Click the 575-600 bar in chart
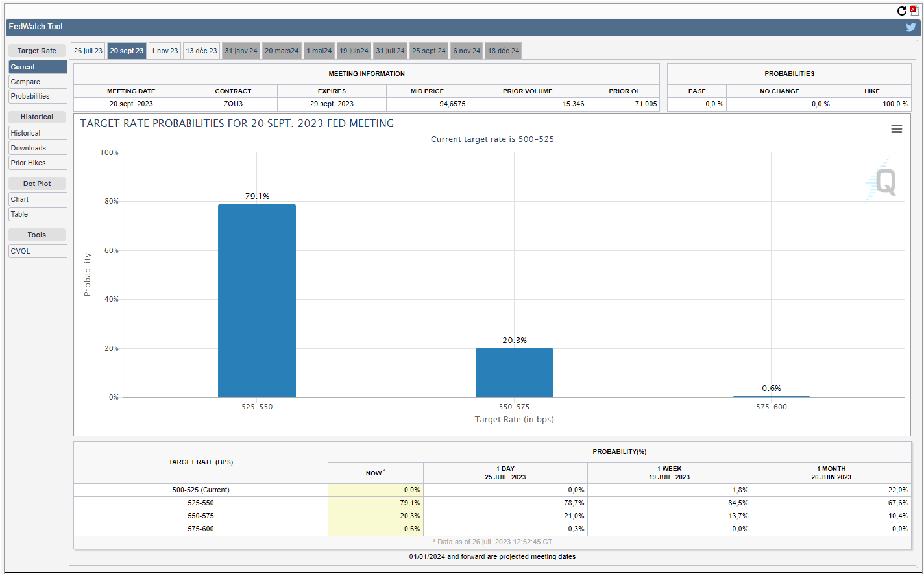 (x=772, y=396)
